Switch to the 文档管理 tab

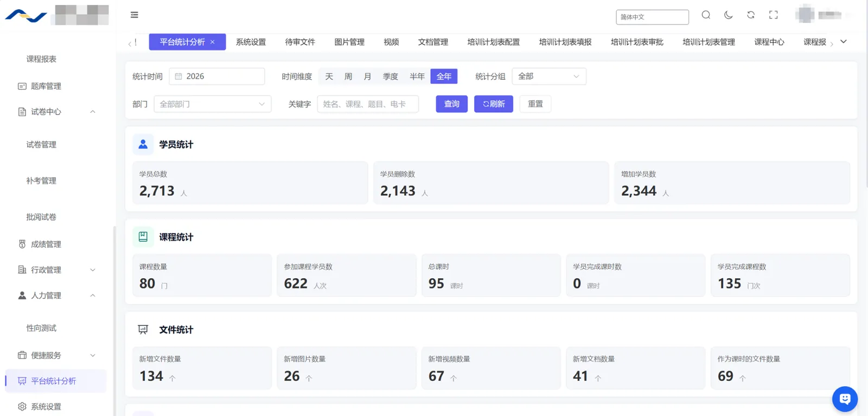point(433,42)
